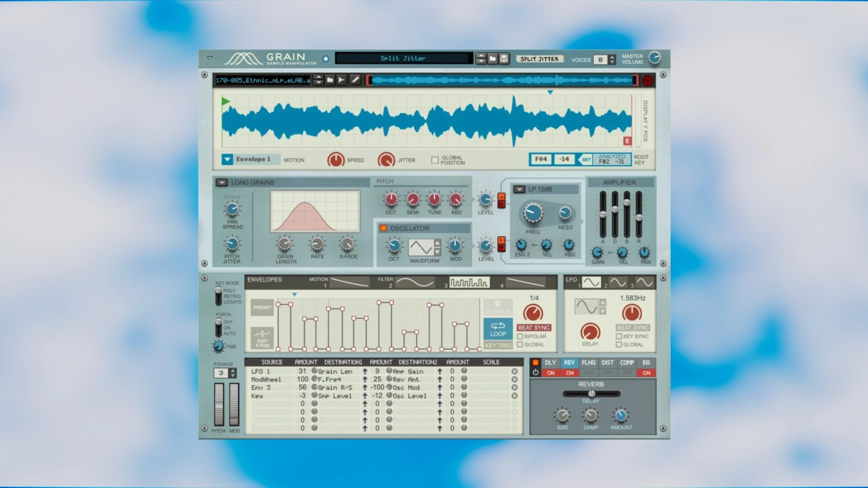Click the PITCH JITTER knob
The image size is (868, 488).
(232, 244)
